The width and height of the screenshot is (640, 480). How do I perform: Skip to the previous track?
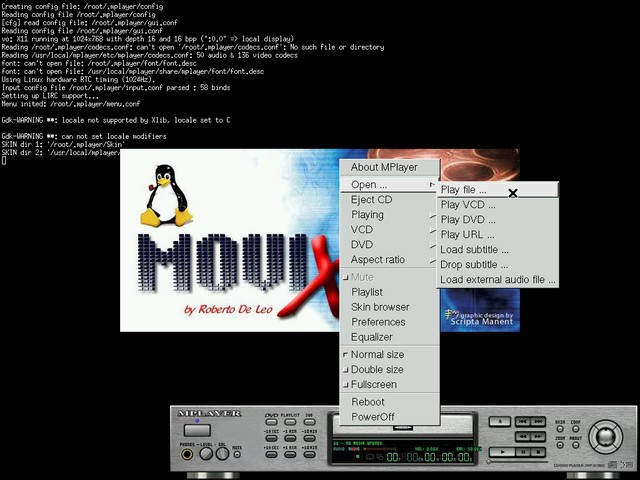point(523,421)
